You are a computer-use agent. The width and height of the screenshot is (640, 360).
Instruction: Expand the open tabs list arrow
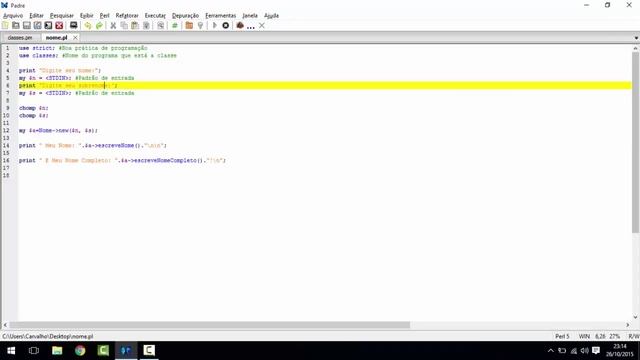(x=636, y=38)
